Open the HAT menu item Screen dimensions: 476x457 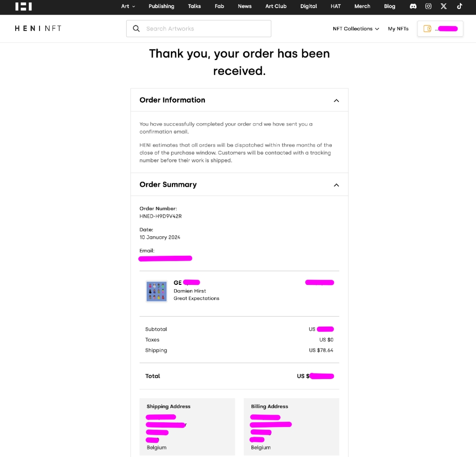tap(336, 6)
